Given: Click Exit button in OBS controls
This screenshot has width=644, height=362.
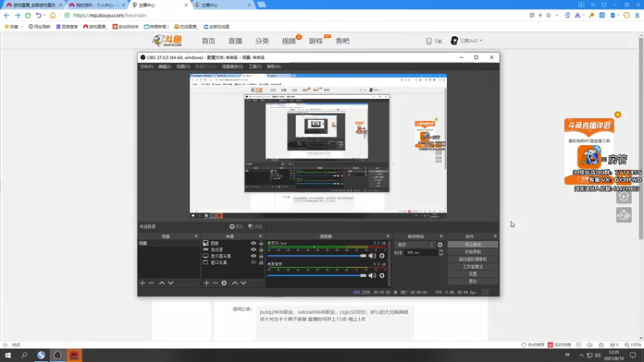Looking at the screenshot, I should [x=473, y=282].
